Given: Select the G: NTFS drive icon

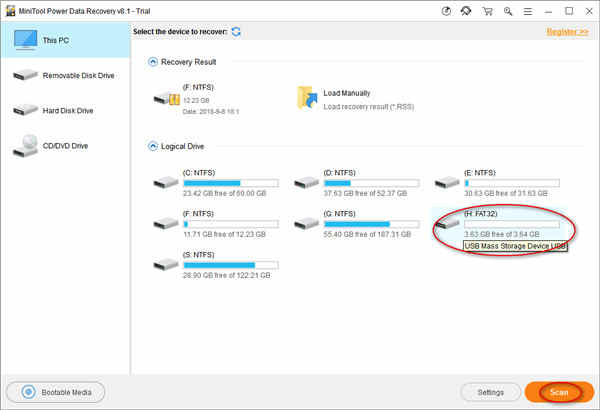Looking at the screenshot, I should click(x=306, y=223).
